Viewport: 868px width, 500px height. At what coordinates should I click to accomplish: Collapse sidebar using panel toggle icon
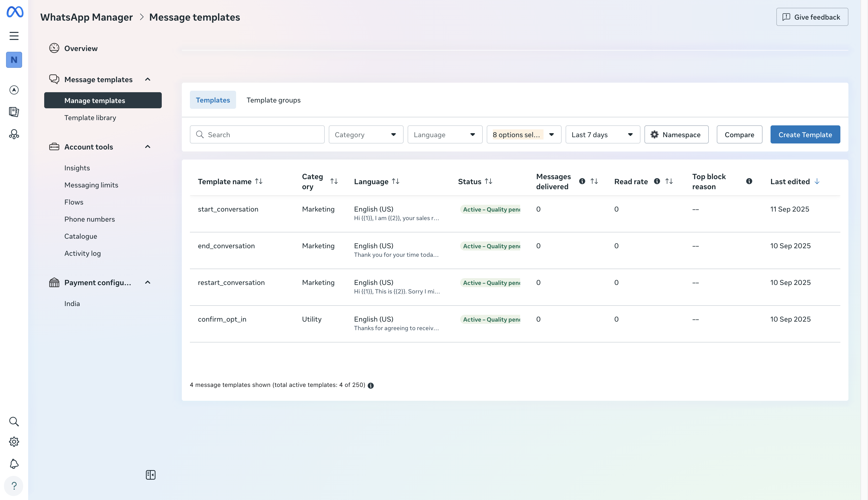click(x=150, y=475)
